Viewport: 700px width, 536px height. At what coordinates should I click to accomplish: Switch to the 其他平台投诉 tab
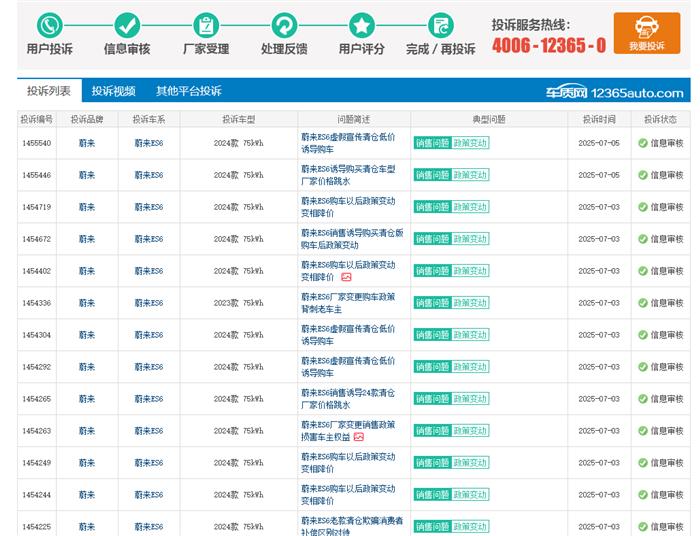pyautogui.click(x=188, y=91)
